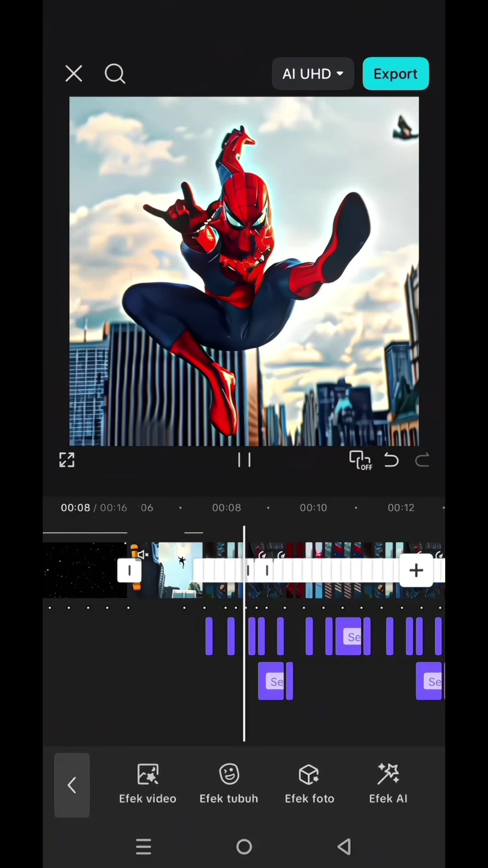The width and height of the screenshot is (488, 868).
Task: Go back using the left chevron
Action: (72, 785)
